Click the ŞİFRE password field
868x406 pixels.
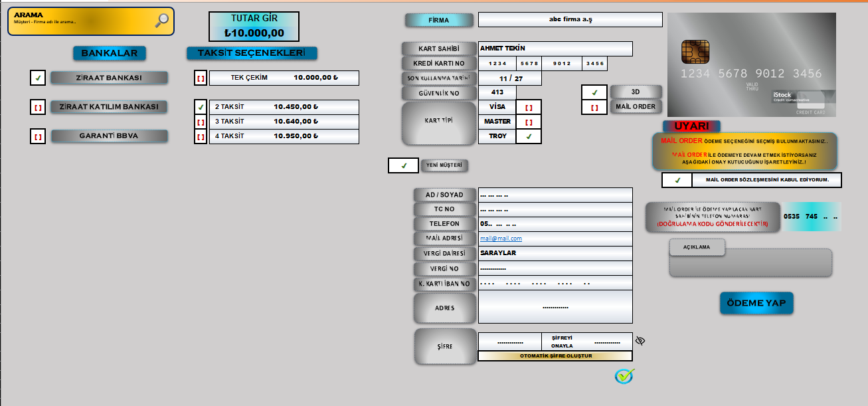point(510,342)
